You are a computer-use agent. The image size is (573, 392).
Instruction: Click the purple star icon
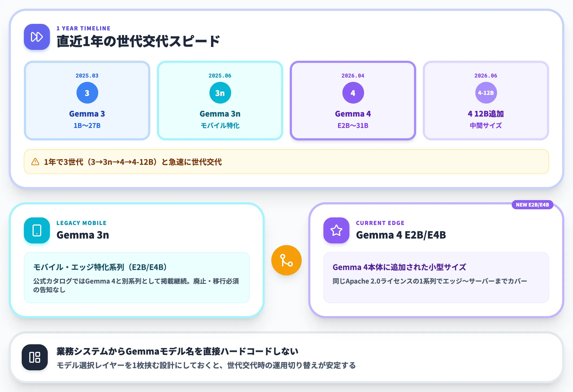[336, 230]
